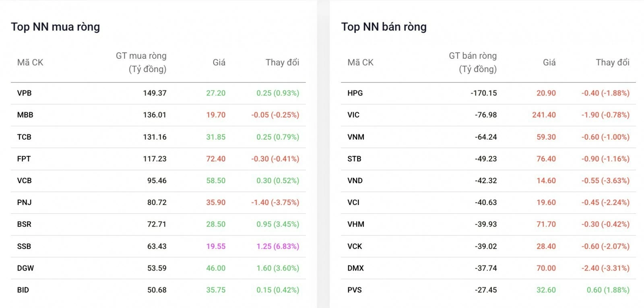644x308 pixels.
Task: Select the VND ticker
Action: click(355, 180)
